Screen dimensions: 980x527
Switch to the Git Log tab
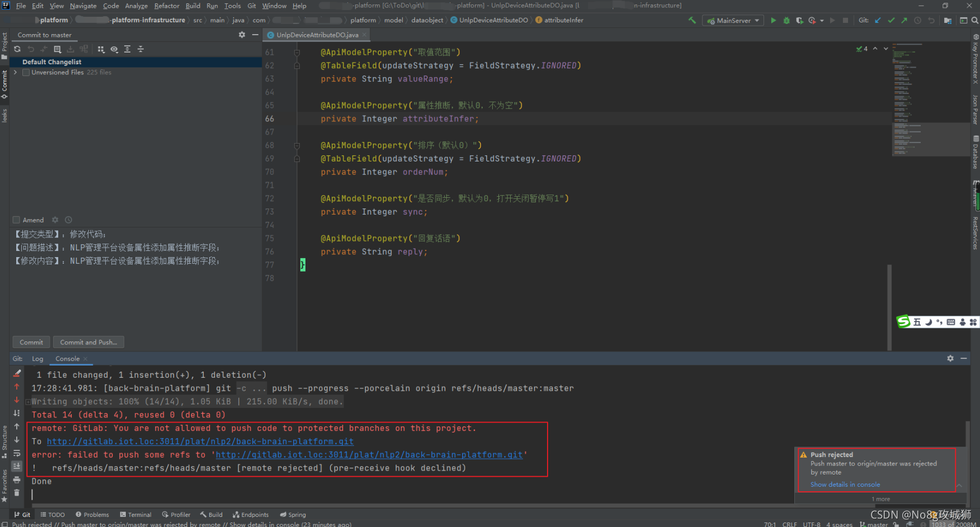[x=37, y=359]
